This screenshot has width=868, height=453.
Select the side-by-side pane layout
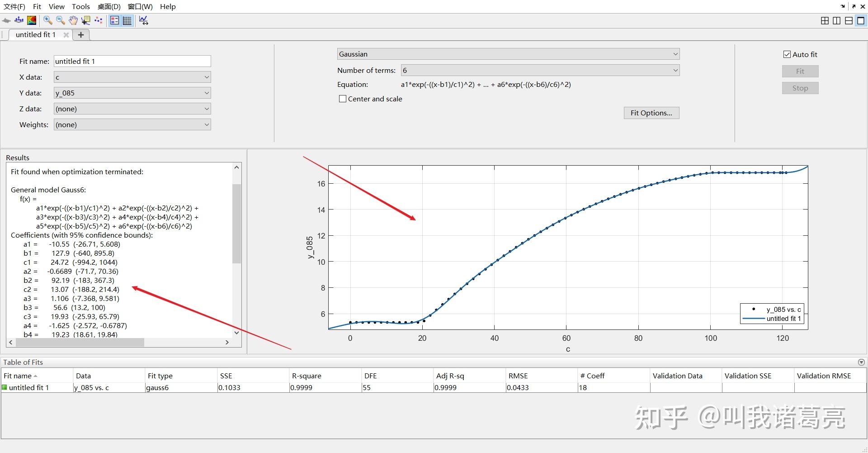pyautogui.click(x=837, y=20)
